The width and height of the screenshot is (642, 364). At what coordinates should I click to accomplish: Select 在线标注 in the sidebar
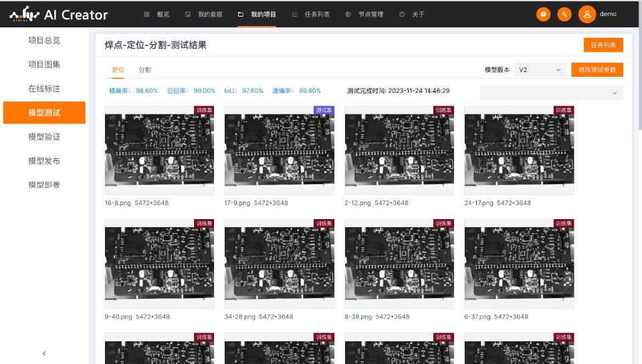tap(44, 88)
